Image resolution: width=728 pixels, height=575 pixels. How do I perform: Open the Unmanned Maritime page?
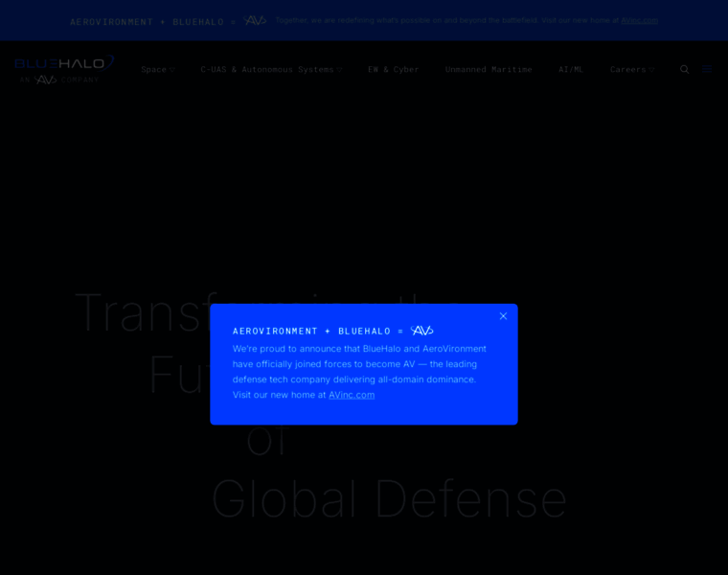(489, 70)
